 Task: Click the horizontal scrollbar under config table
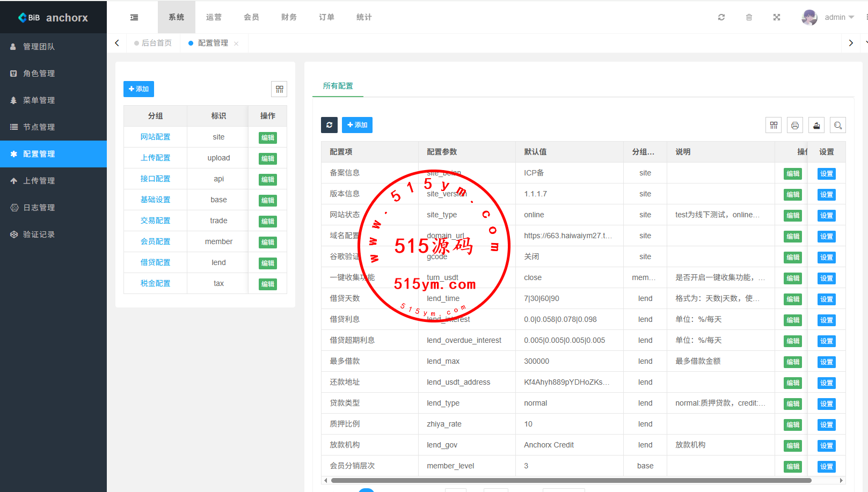point(571,480)
